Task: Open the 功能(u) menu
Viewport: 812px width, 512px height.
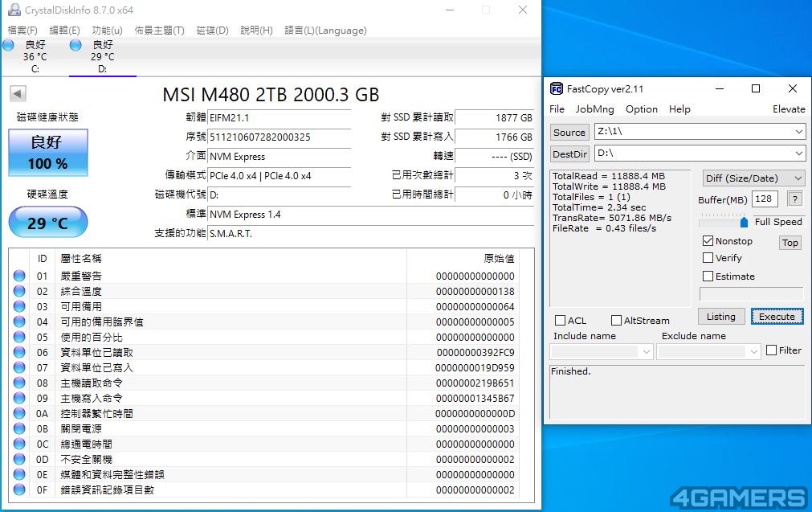Action: 107,31
